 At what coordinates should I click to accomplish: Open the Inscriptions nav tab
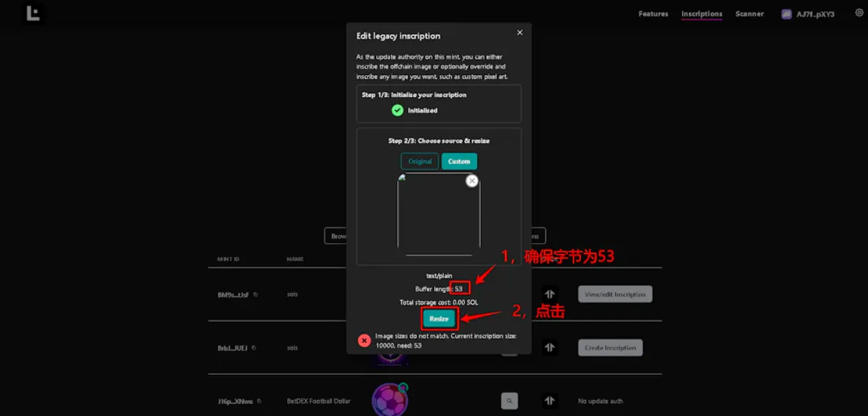[701, 14]
